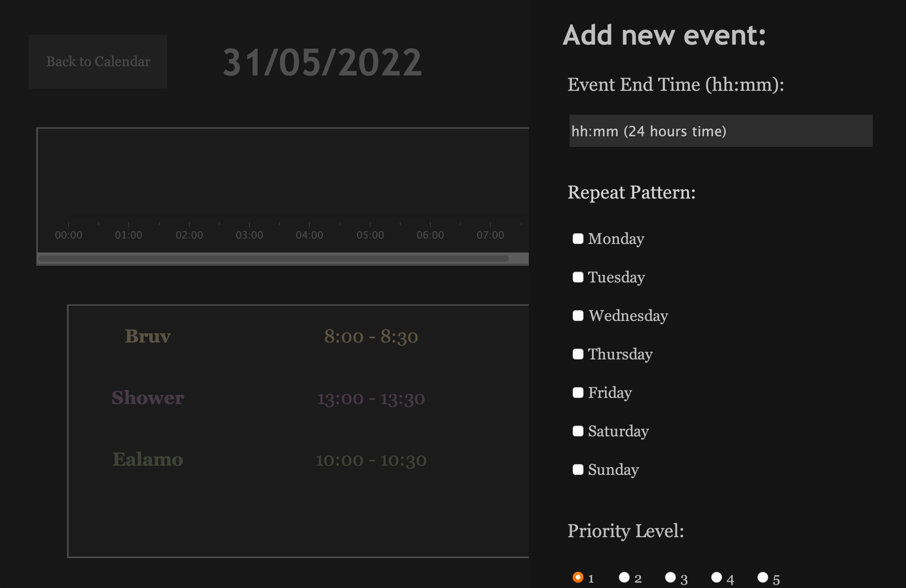Click the timeline horizontal scrollbar
The width and height of the screenshot is (906, 588).
click(x=273, y=259)
